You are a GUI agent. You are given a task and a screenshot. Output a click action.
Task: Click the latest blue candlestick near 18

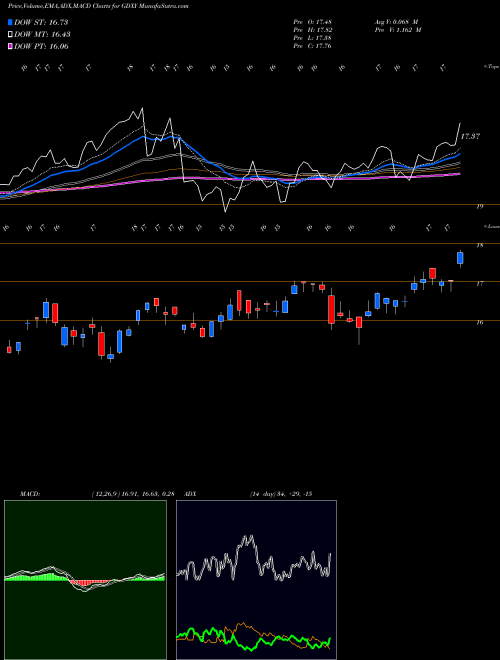[x=460, y=258]
